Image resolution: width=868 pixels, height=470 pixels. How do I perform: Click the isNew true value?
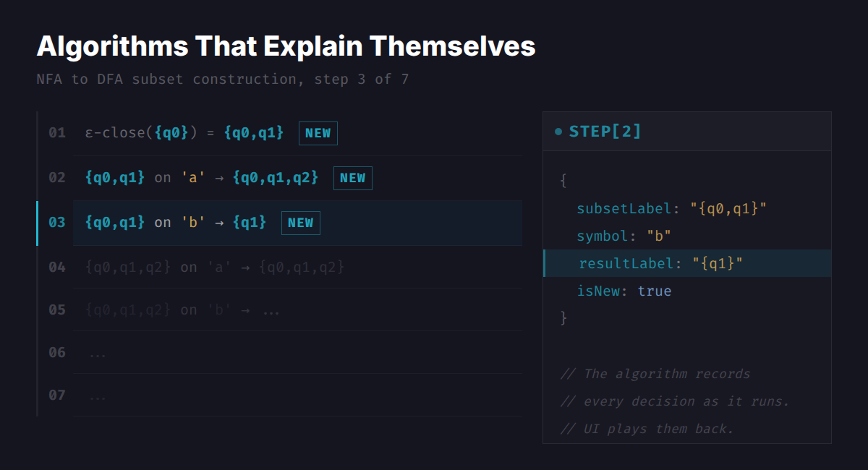pyautogui.click(x=654, y=291)
